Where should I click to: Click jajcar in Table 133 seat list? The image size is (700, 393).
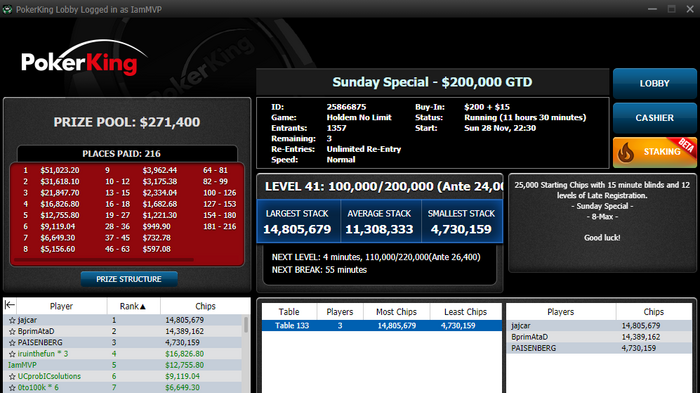coord(599,326)
